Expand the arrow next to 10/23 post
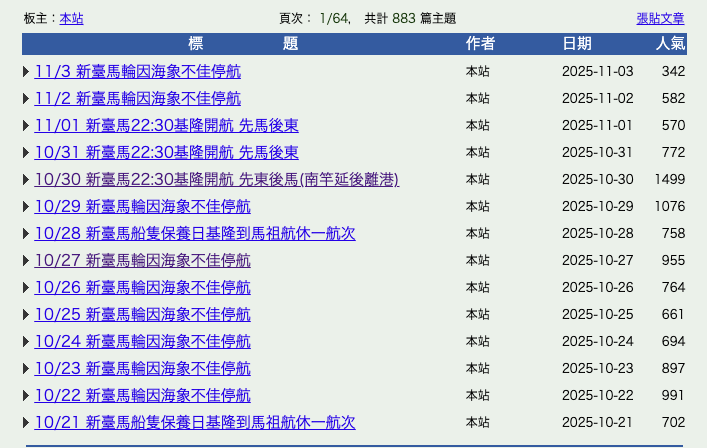Screen dimensions: 707x448 point(26,369)
